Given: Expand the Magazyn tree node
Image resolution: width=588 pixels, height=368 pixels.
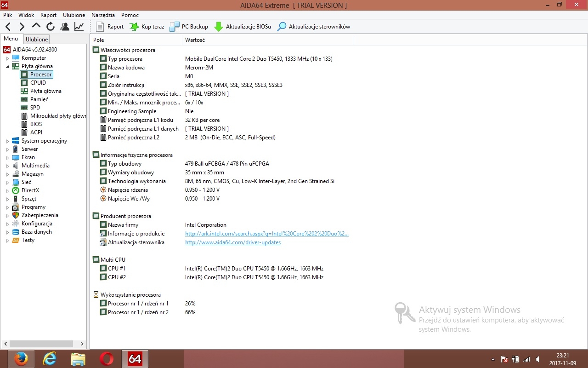Looking at the screenshot, I should tap(7, 174).
